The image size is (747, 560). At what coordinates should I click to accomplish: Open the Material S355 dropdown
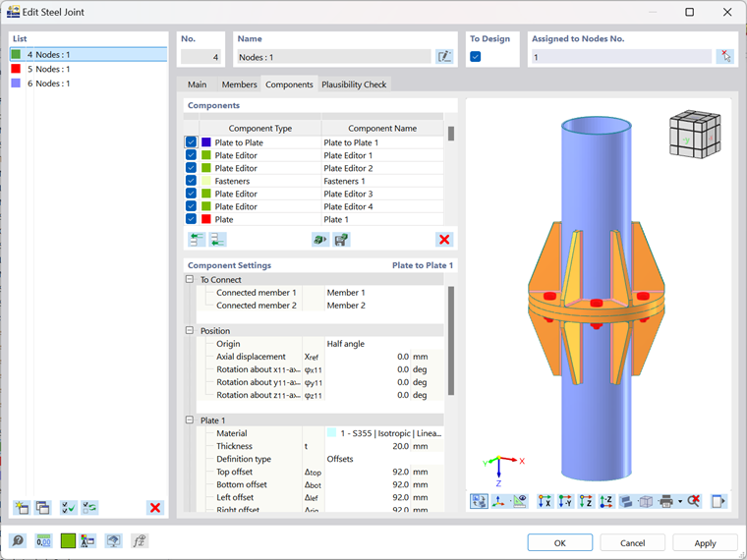(x=384, y=433)
